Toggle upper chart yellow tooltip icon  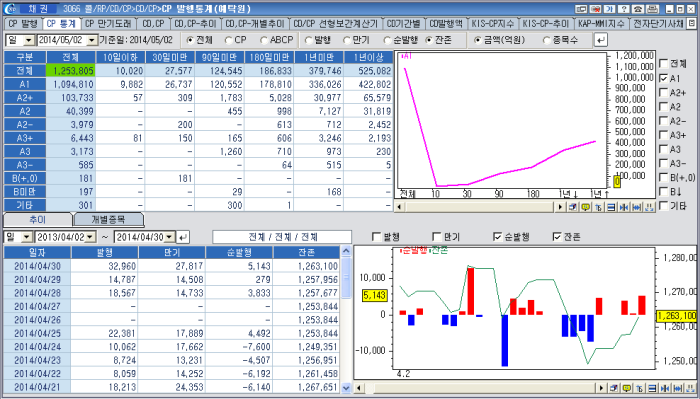[x=586, y=207]
